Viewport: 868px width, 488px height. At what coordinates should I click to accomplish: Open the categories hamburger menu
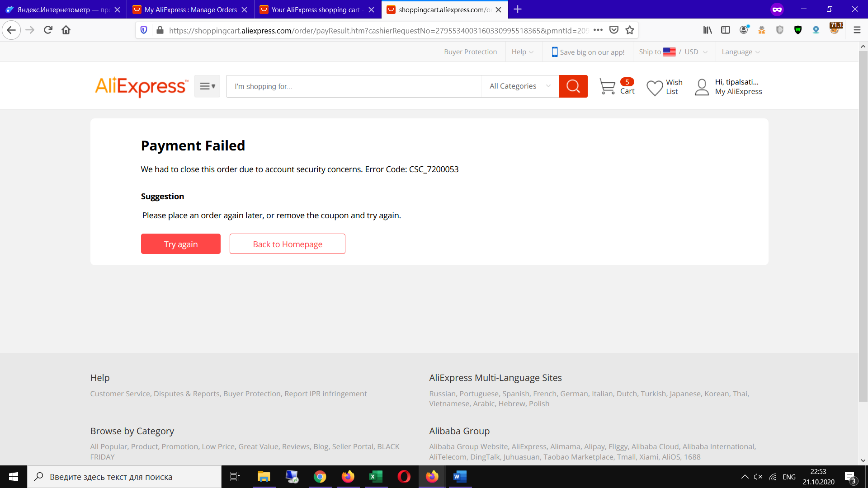(x=207, y=86)
